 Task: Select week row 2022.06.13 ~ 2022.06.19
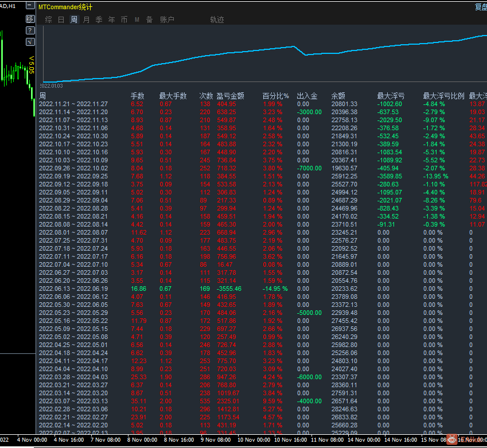click(263, 289)
